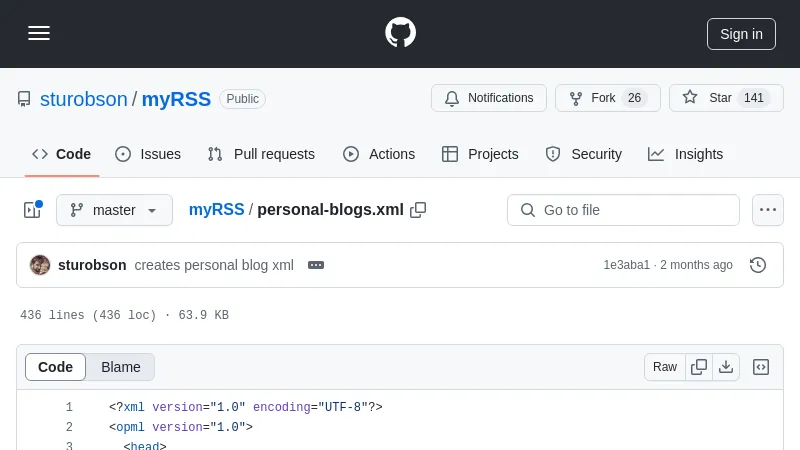The width and height of the screenshot is (800, 450).
Task: Click the Go to file search field
Action: click(623, 210)
